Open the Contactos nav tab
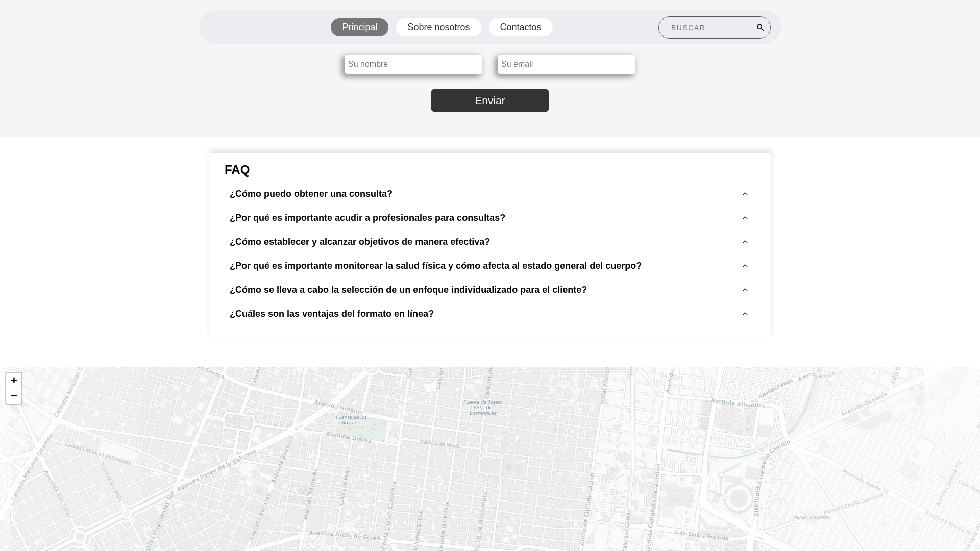 coord(521,27)
